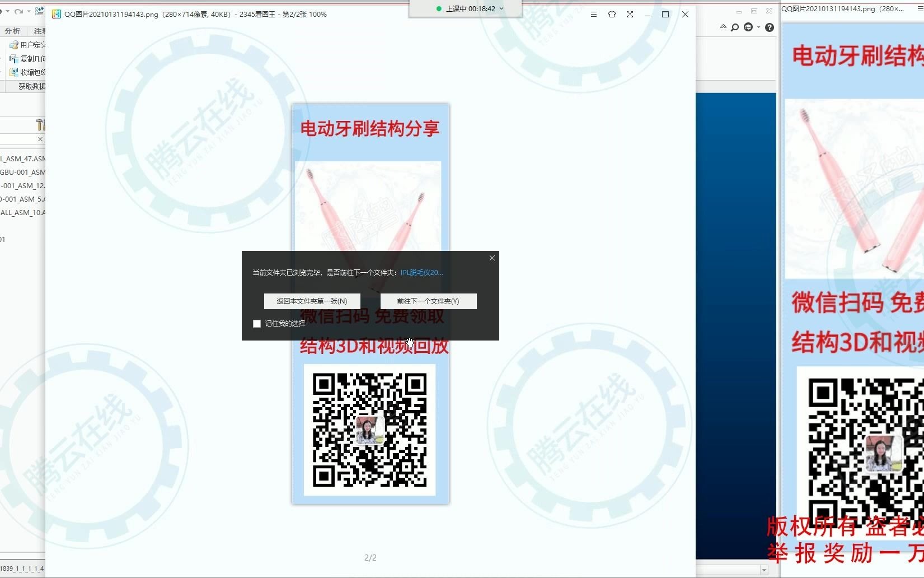Viewport: 924px width, 578px height.
Task: Select the -001_ASM_12 tree item
Action: coord(23,186)
